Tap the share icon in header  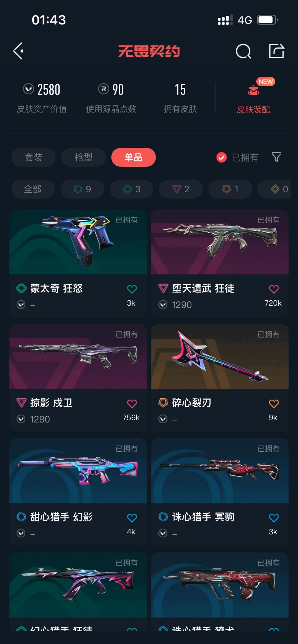[x=276, y=51]
